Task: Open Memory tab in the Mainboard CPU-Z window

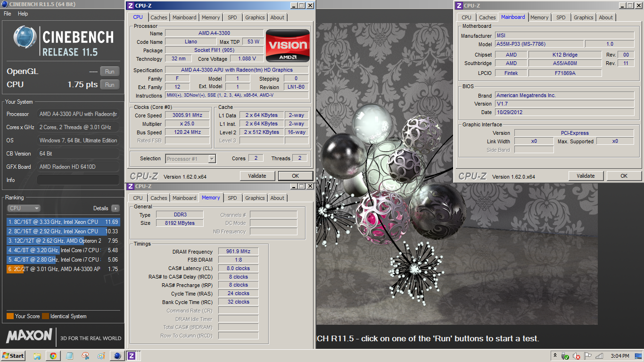Action: tap(539, 17)
